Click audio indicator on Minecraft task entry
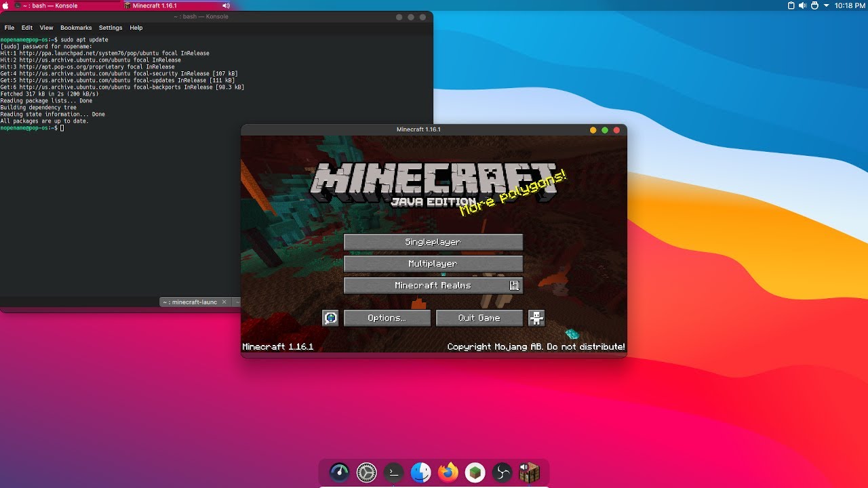Image resolution: width=868 pixels, height=488 pixels. [226, 5]
